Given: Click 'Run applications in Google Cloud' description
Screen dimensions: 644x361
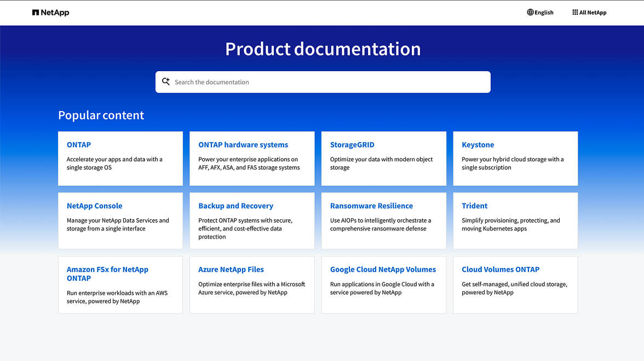Looking at the screenshot, I should pyautogui.click(x=382, y=288).
